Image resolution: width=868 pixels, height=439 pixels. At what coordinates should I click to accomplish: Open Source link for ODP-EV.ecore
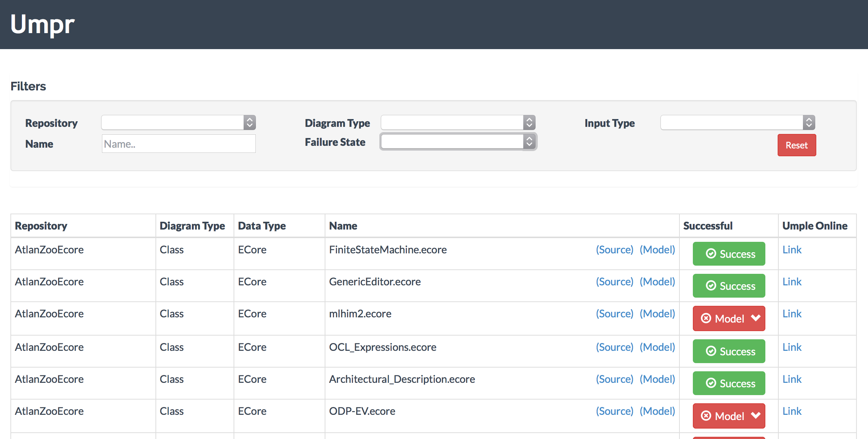click(x=614, y=411)
